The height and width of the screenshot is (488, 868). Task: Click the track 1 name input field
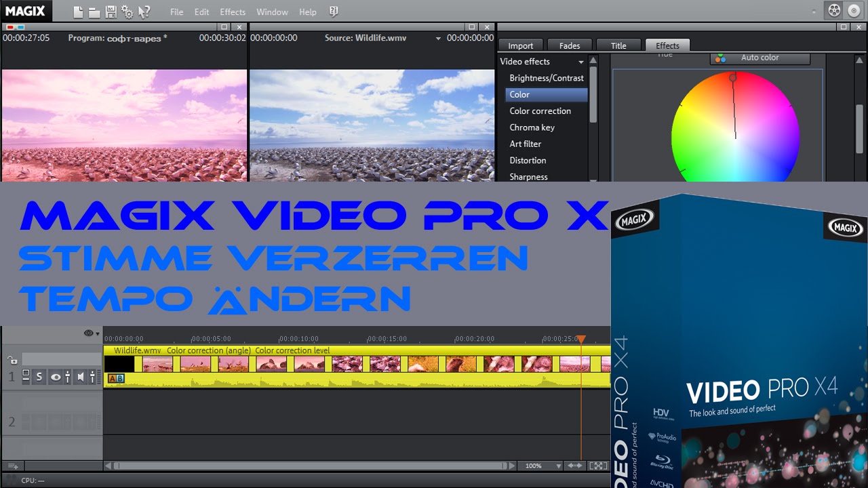[x=62, y=360]
